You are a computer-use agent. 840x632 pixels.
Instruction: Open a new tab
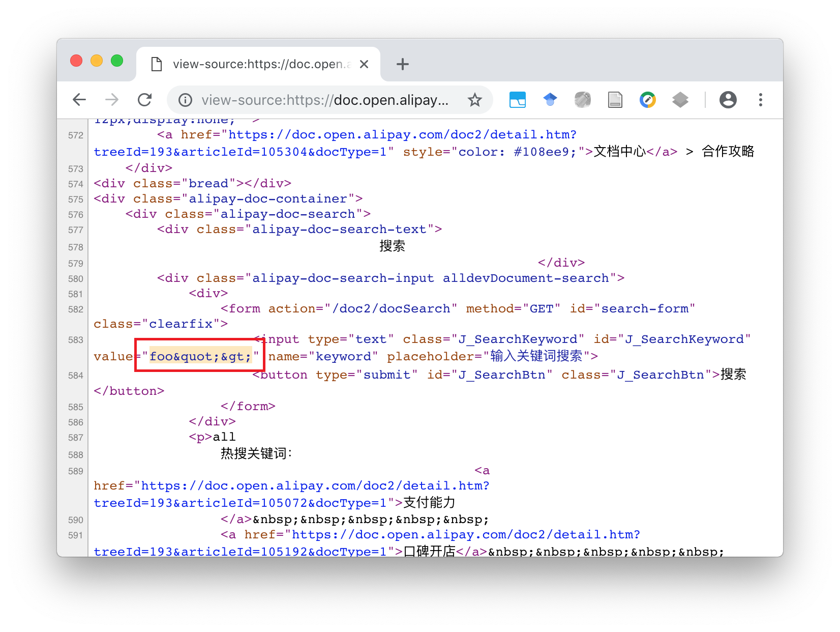pos(402,64)
